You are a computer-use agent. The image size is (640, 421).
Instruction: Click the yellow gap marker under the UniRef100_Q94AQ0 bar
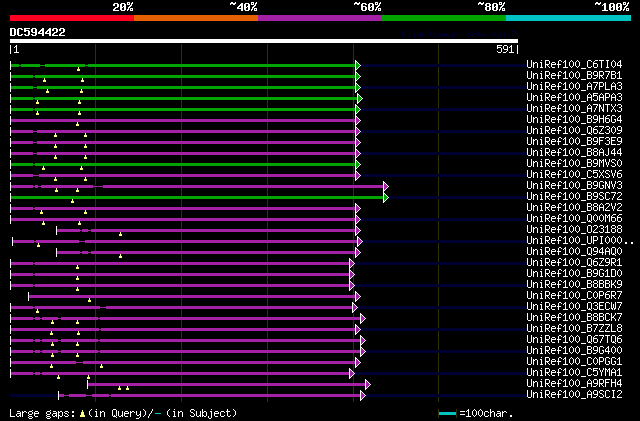click(x=120, y=256)
